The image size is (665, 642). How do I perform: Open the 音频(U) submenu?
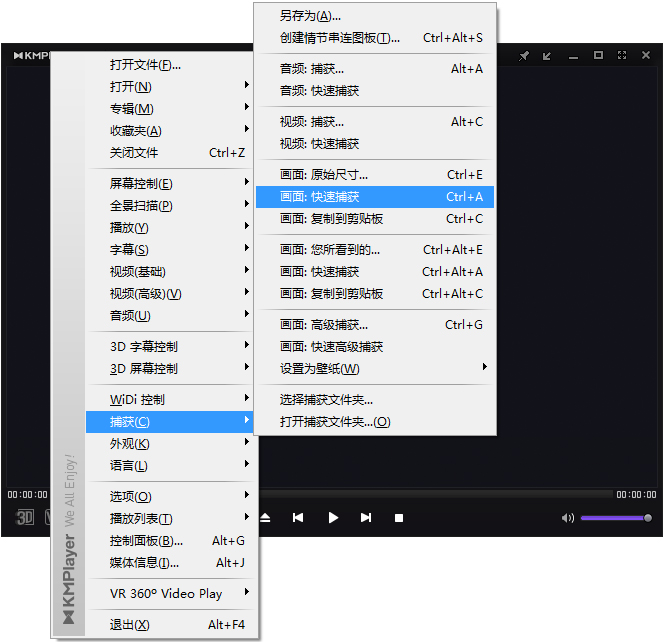click(170, 316)
